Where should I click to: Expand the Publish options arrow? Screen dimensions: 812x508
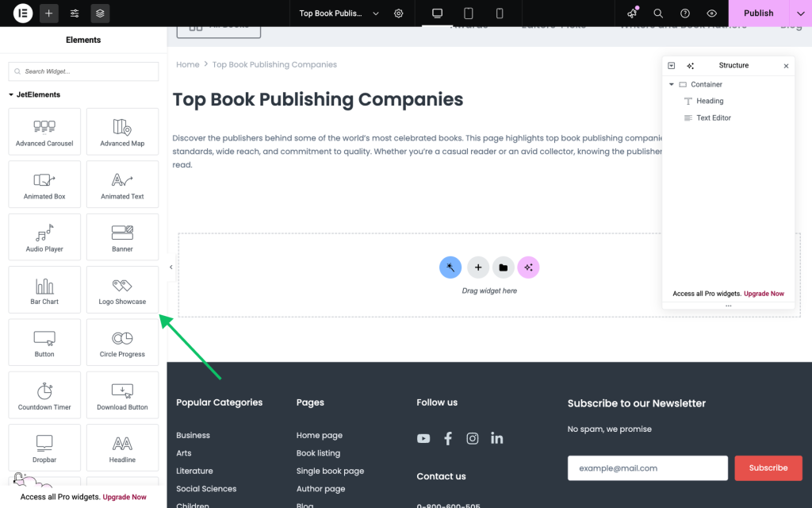(x=801, y=13)
